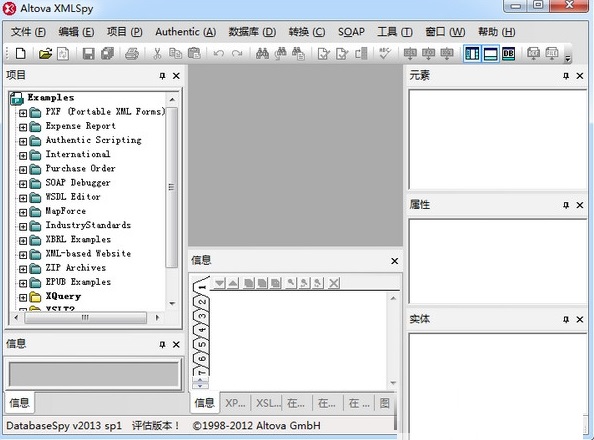Viewport: 594px width, 440px height.
Task: Expand the Expense Report folder
Action: click(23, 127)
